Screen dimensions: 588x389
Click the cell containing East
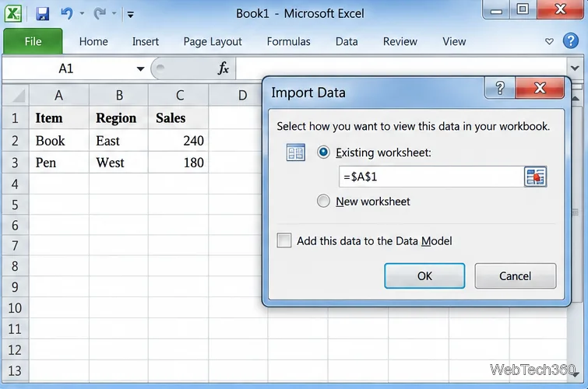click(x=119, y=141)
